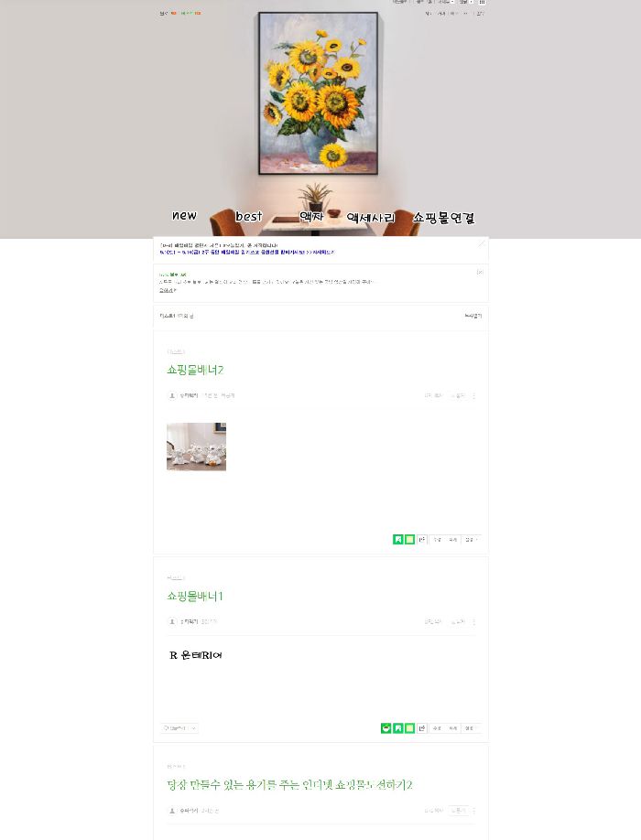This screenshot has width=641, height=840.
Task: Click the green bookmark icon under 쇼핑몰배너2 post
Action: click(x=397, y=540)
